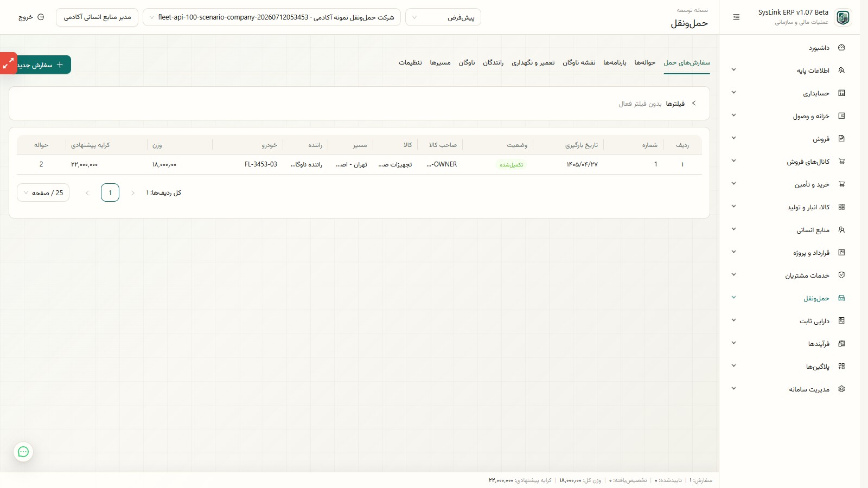This screenshot has width=868, height=488.
Task: Open the company selector dropdown
Action: (272, 17)
